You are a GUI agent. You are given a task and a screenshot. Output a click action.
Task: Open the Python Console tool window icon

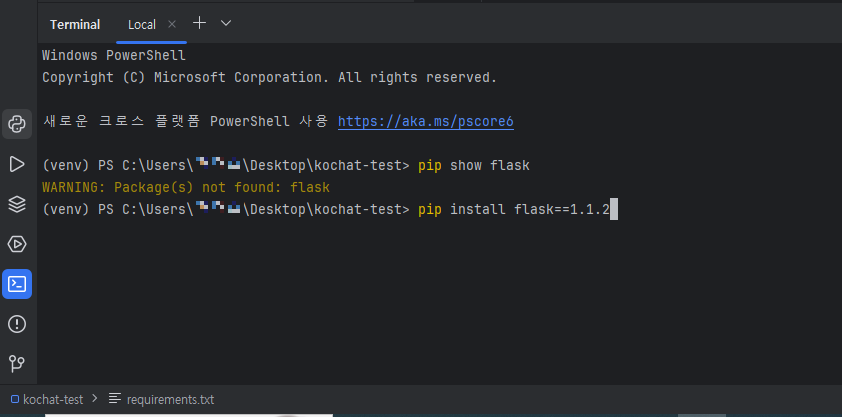click(x=17, y=124)
